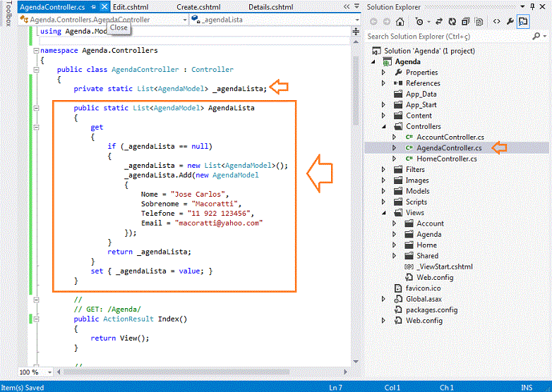Viewport: 552px width, 392px height.
Task: Click the Pending Changes Filter clock icon
Action: coord(419,22)
